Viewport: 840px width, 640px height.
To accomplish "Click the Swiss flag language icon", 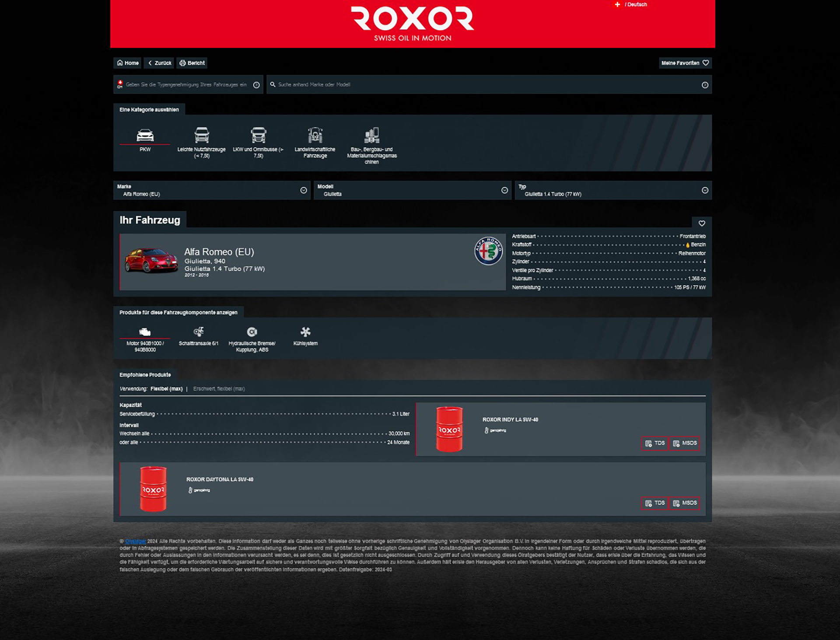I will (x=617, y=4).
